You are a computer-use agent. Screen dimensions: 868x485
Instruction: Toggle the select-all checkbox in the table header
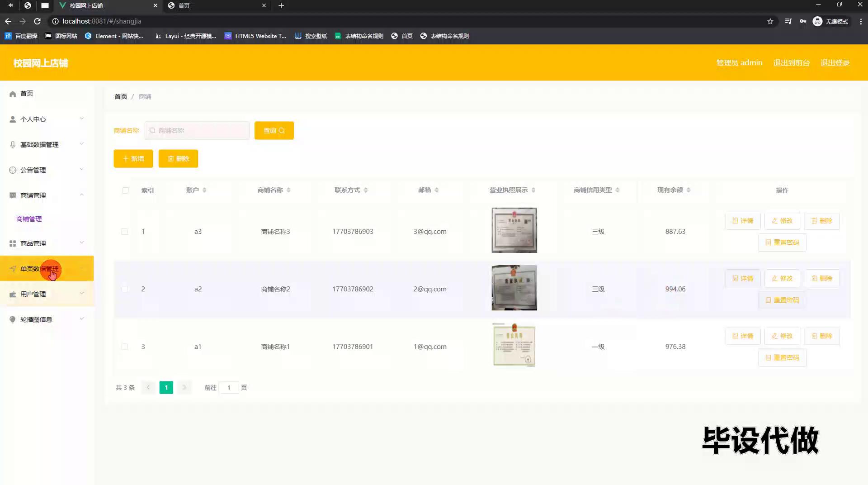click(125, 190)
